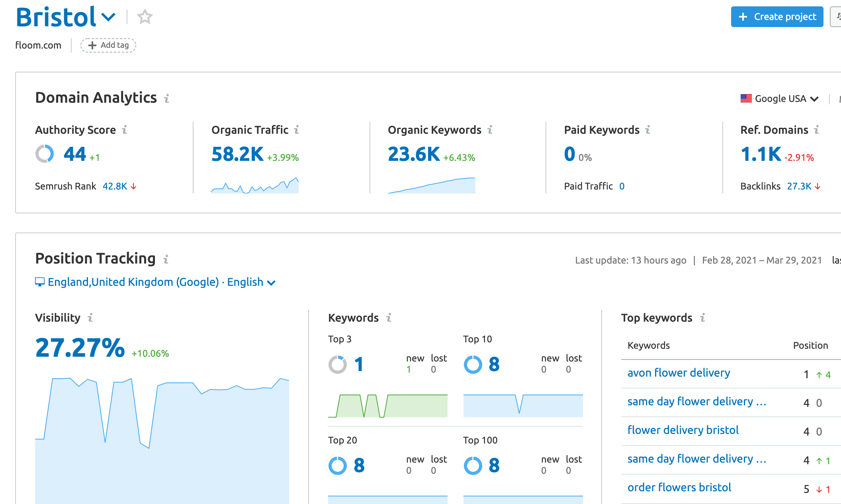The height and width of the screenshot is (504, 841).
Task: Click info icon beside Organic Traffic
Action: (x=297, y=130)
